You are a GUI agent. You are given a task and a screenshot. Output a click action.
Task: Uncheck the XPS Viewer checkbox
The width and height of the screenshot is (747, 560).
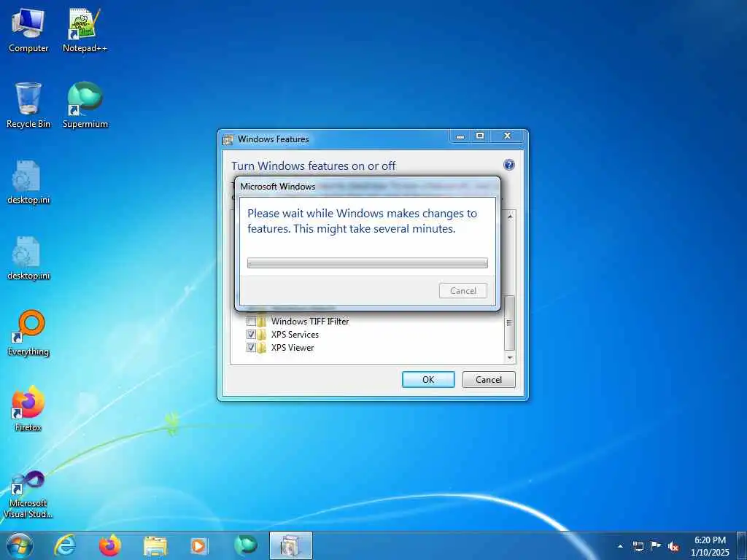[x=251, y=348]
